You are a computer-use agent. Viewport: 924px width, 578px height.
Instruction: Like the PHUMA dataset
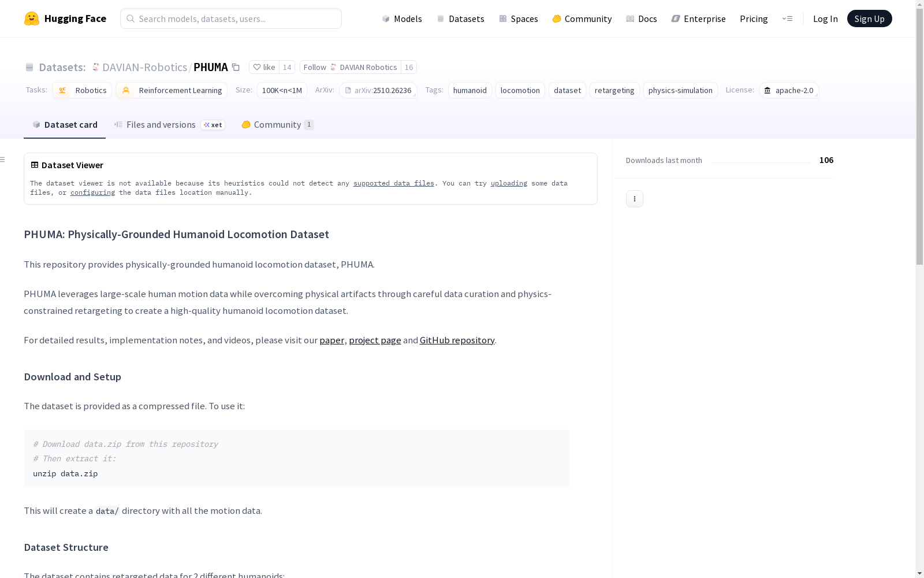pos(264,67)
